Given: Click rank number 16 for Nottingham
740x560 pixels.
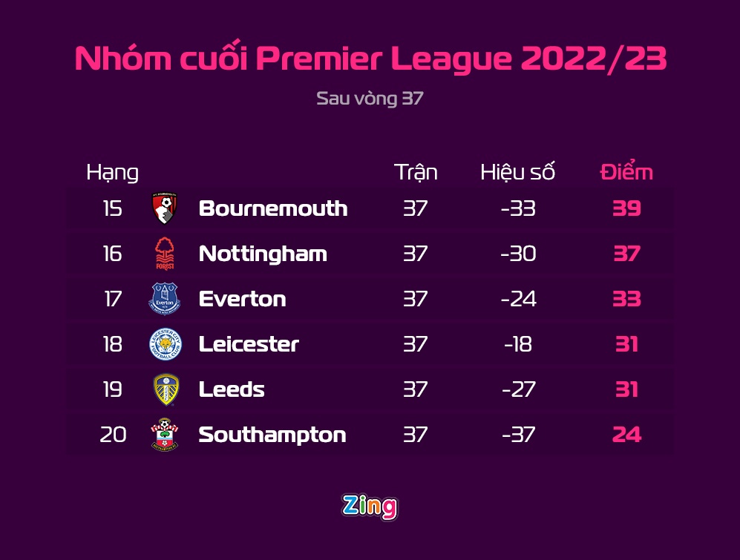Looking at the screenshot, I should point(112,254).
